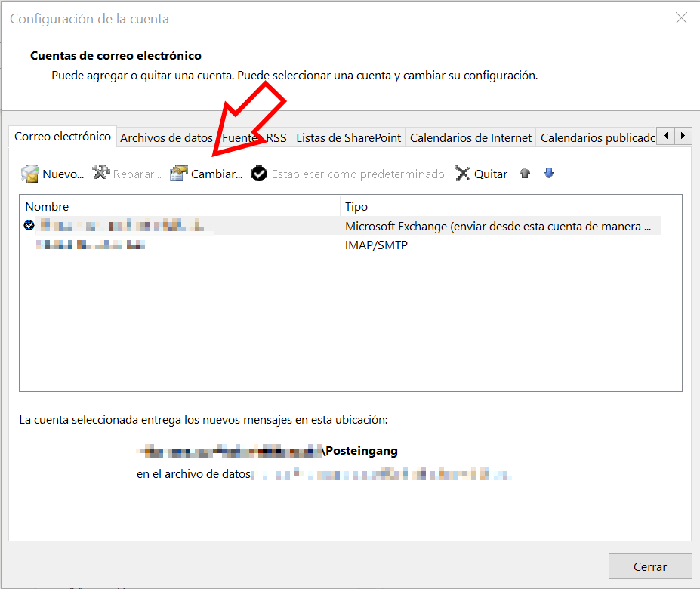Click the Reparar tools icon
Screen dimensions: 700x589
[x=101, y=172]
